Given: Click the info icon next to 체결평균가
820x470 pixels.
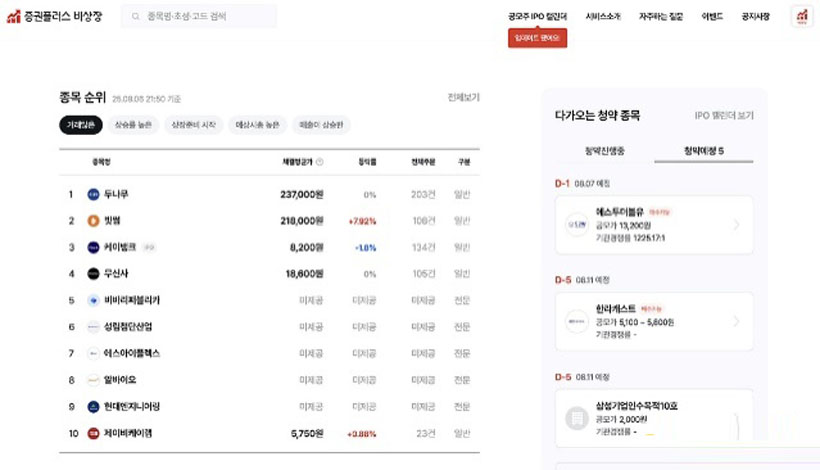Looking at the screenshot, I should pyautogui.click(x=320, y=161).
